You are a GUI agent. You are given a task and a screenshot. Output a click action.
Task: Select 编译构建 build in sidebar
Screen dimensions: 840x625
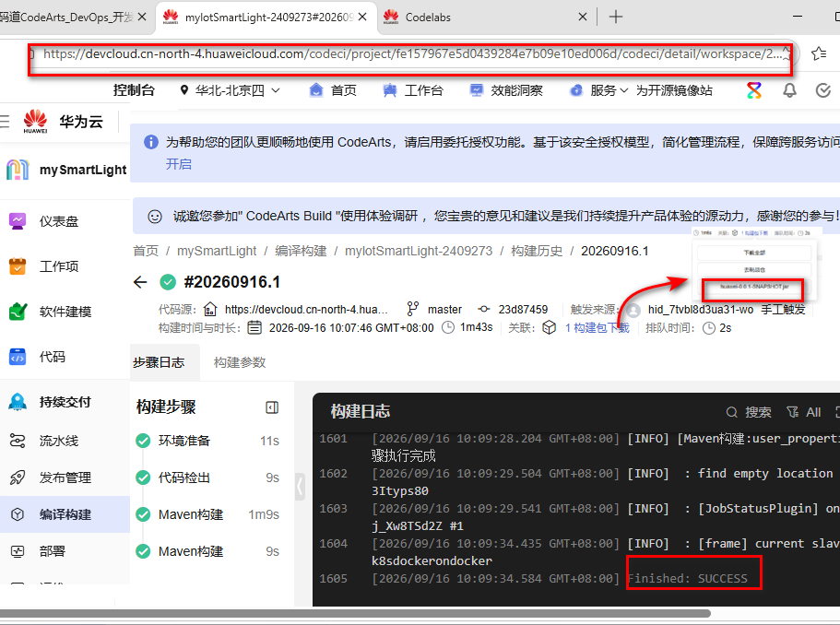pos(65,514)
